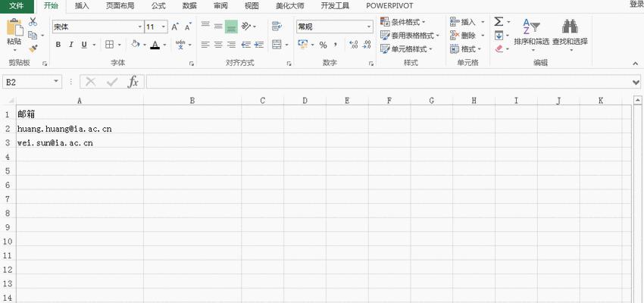Click the phonetic guide wén icon
Image resolution: width=644 pixels, height=303 pixels.
(180, 45)
